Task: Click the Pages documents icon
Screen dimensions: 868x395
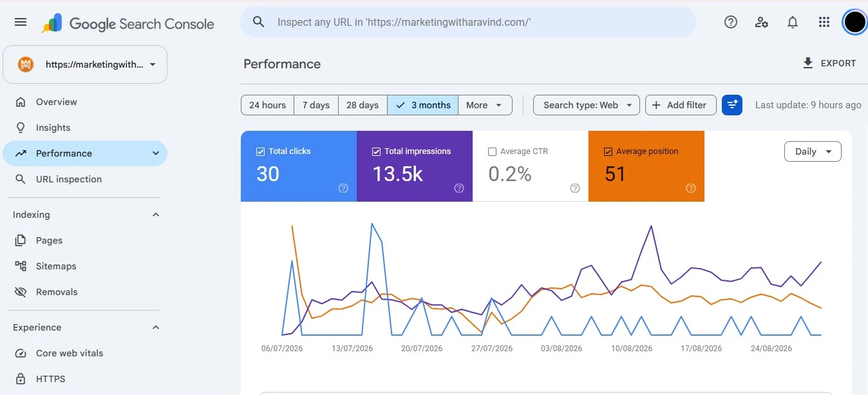Action: tap(21, 240)
